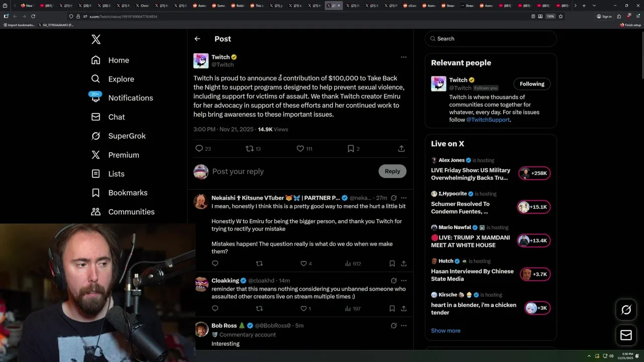Reply to Cloakking's comment
The width and height of the screenshot is (644, 362).
[x=215, y=309]
